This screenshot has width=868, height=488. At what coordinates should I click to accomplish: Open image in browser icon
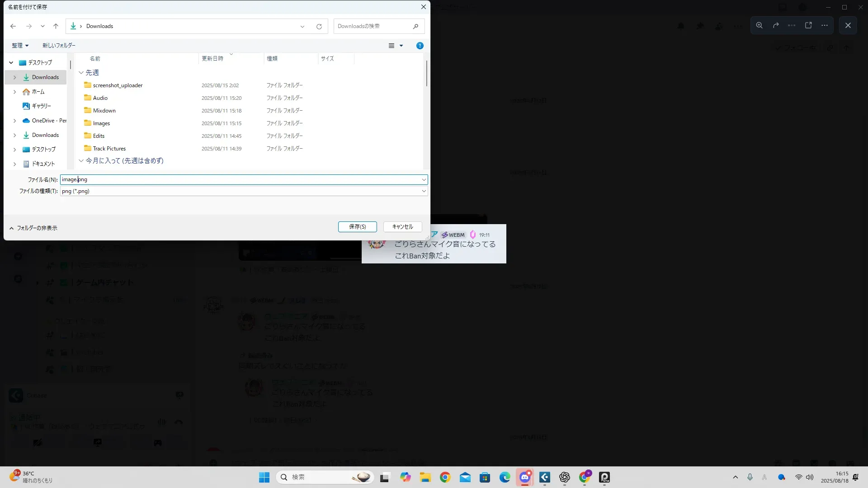pos(808,25)
